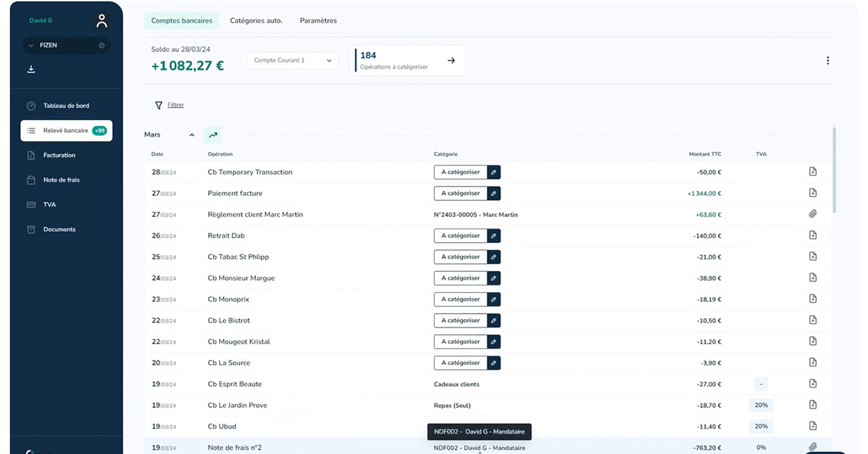Open the three-dot options menu
This screenshot has width=868, height=454.
point(827,61)
